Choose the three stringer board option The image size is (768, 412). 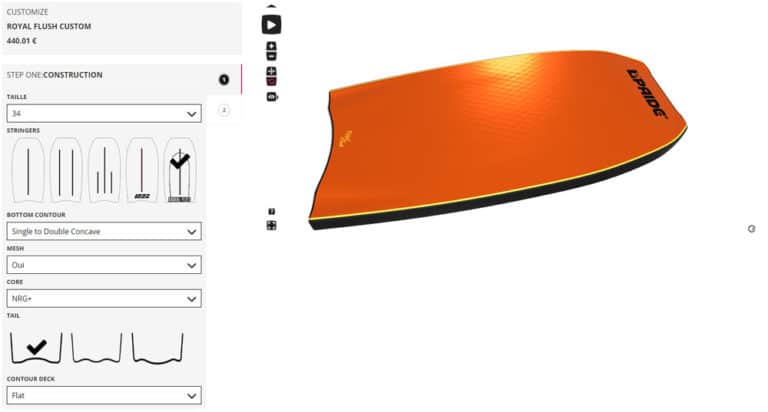tap(103, 170)
